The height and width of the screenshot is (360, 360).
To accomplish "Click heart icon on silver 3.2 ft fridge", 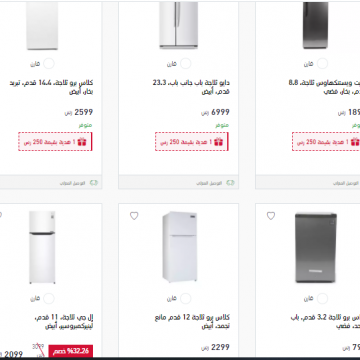I will 271,216.
